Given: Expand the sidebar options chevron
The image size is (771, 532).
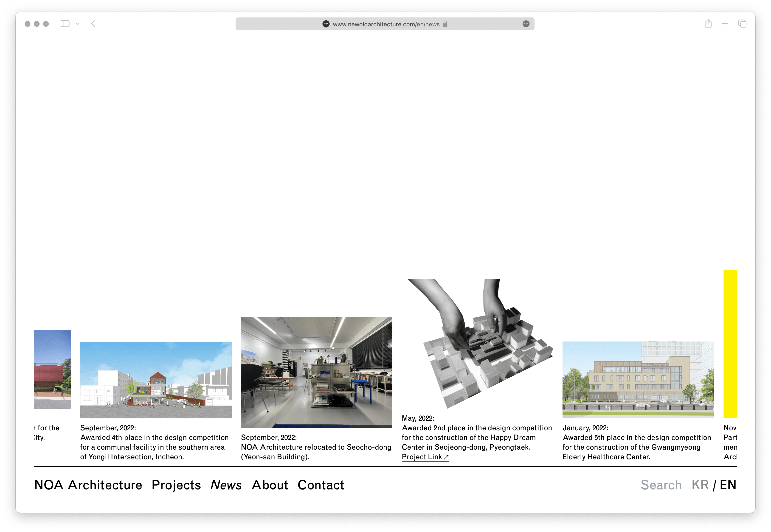Looking at the screenshot, I should click(x=78, y=24).
